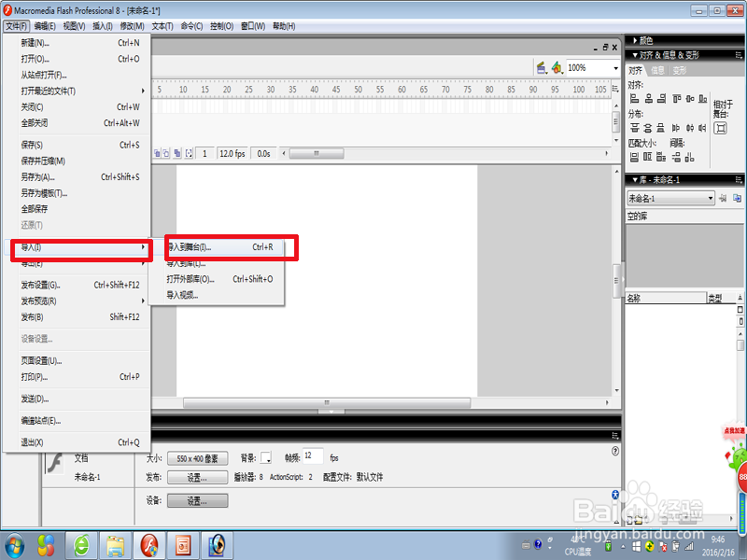Viewport: 747px width, 560px height.
Task: Open the 编辑(E) menu
Action: point(45,26)
